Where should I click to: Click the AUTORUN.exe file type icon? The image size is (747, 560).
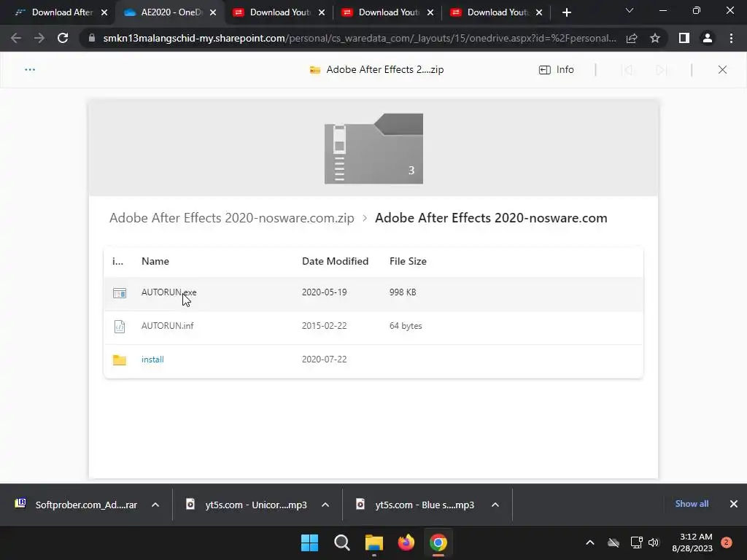click(x=120, y=293)
